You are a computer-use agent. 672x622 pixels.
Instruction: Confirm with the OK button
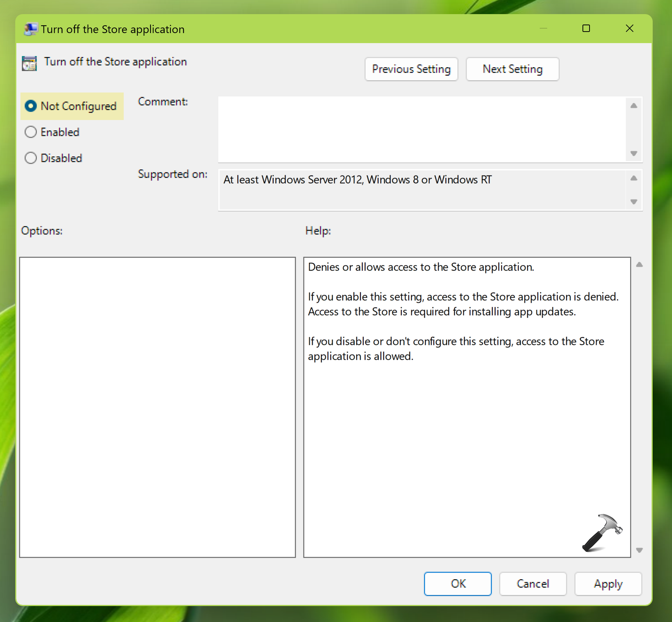point(458,584)
